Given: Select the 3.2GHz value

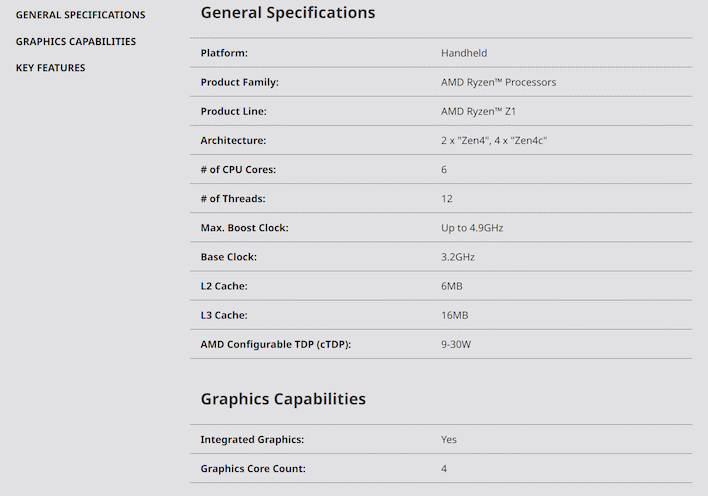Looking at the screenshot, I should tap(458, 257).
